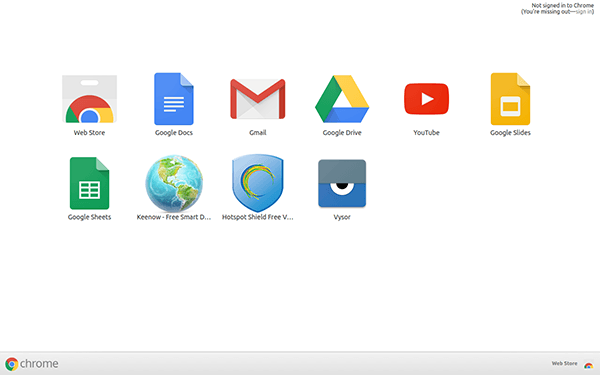This screenshot has height=375, width=600.
Task: Launch the Google Docs app
Action: [174, 99]
